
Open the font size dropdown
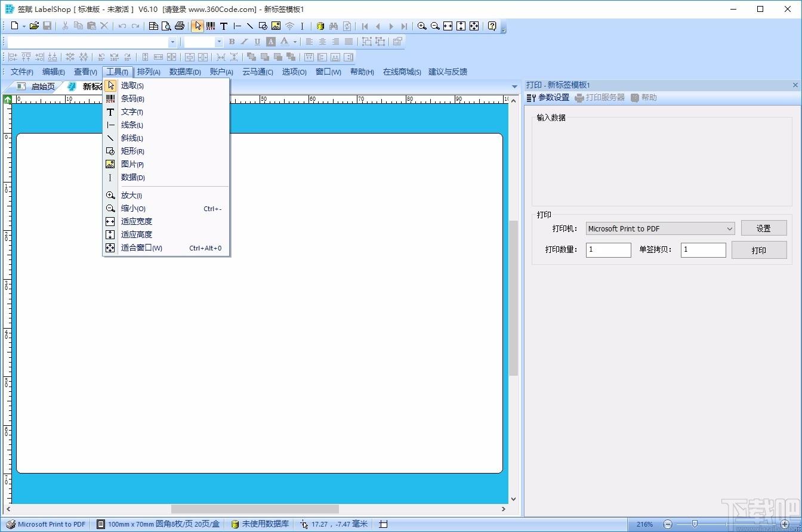pos(219,42)
